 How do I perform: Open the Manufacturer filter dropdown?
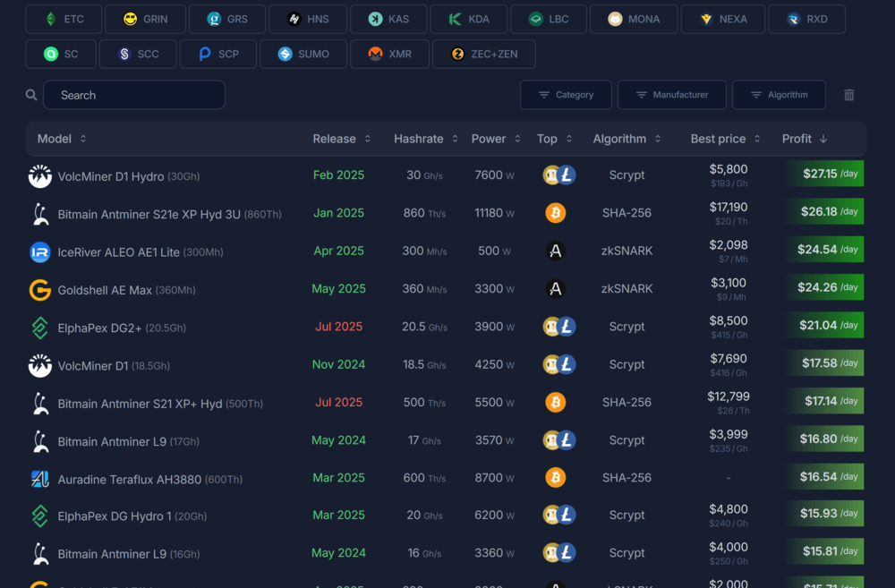(x=670, y=95)
